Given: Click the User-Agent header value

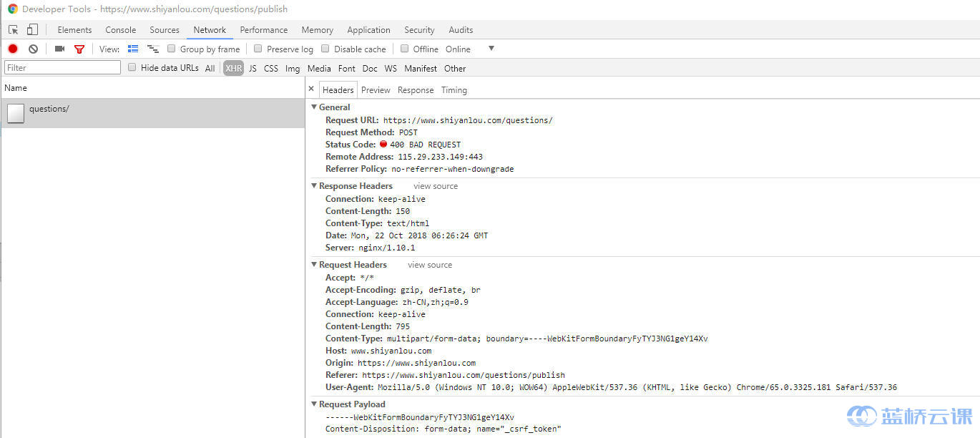Looking at the screenshot, I should (637, 387).
